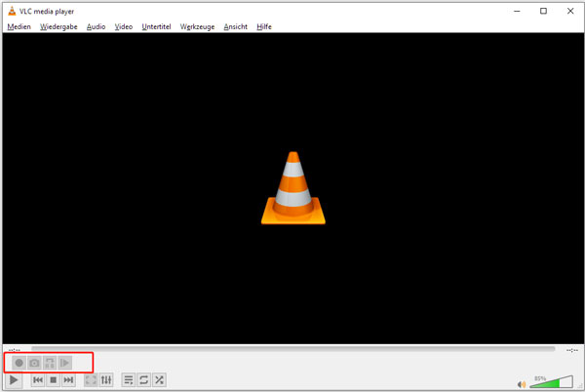Click the frame-by-frame step button
This screenshot has width=585, height=392.
pyautogui.click(x=65, y=363)
